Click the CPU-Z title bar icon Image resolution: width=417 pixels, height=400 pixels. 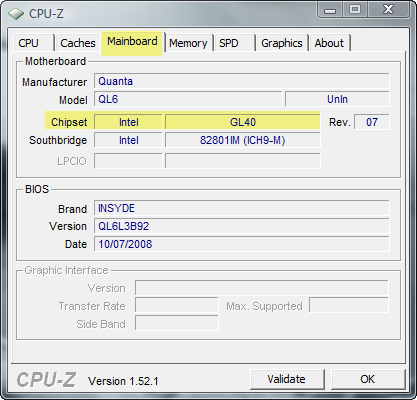coord(16,14)
